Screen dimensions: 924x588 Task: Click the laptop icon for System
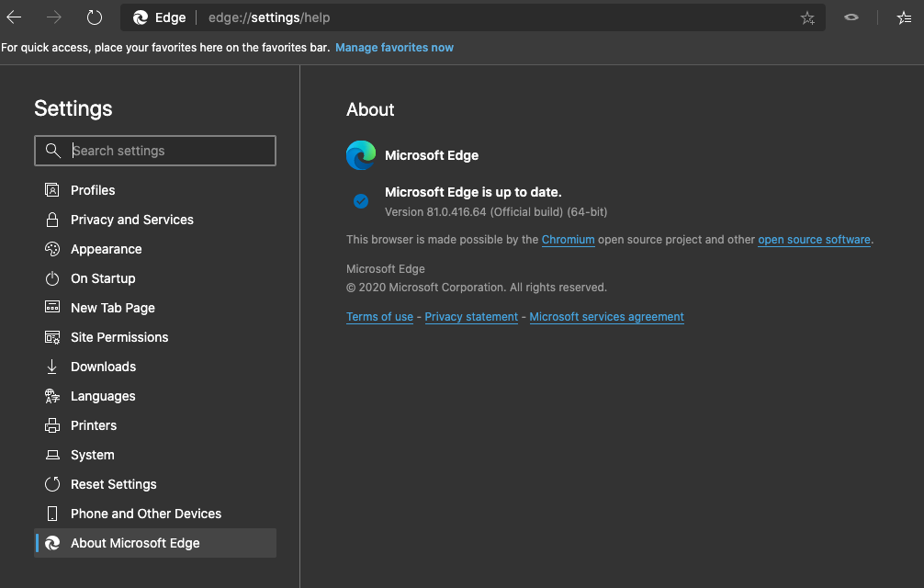tap(51, 455)
